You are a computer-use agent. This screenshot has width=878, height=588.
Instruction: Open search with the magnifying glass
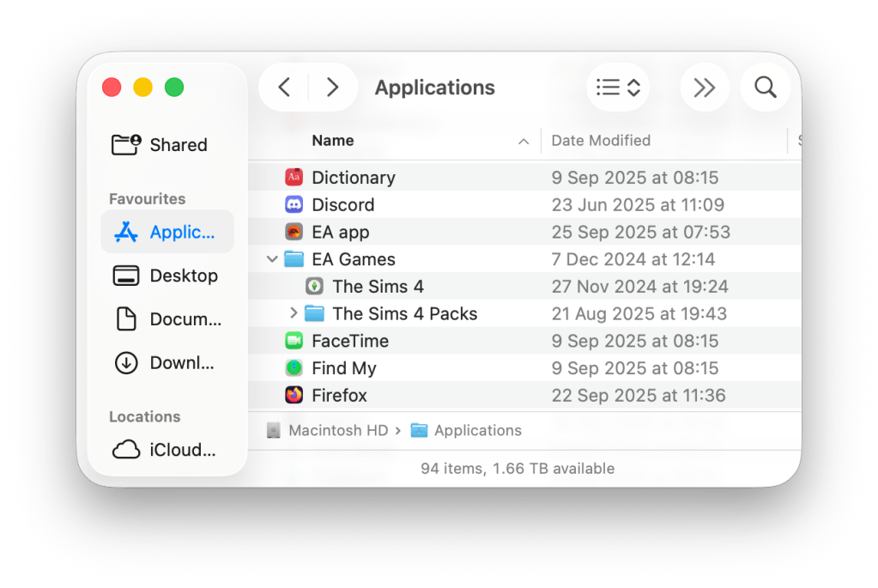765,88
